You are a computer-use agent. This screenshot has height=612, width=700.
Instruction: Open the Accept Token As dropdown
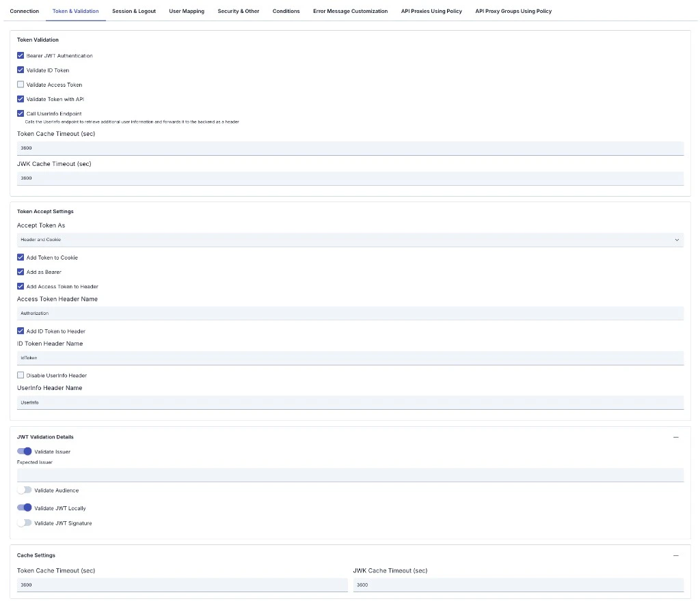click(350, 240)
